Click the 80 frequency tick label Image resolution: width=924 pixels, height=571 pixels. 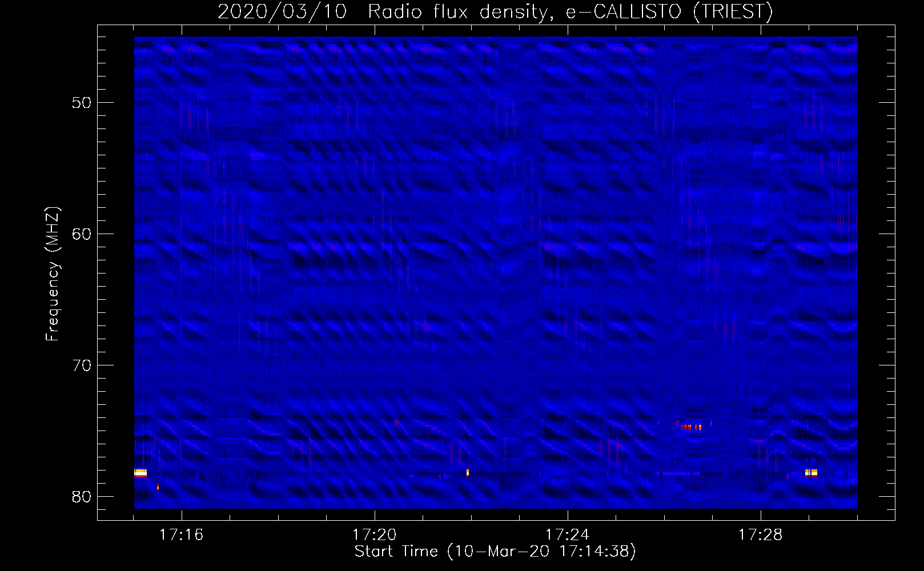[82, 497]
